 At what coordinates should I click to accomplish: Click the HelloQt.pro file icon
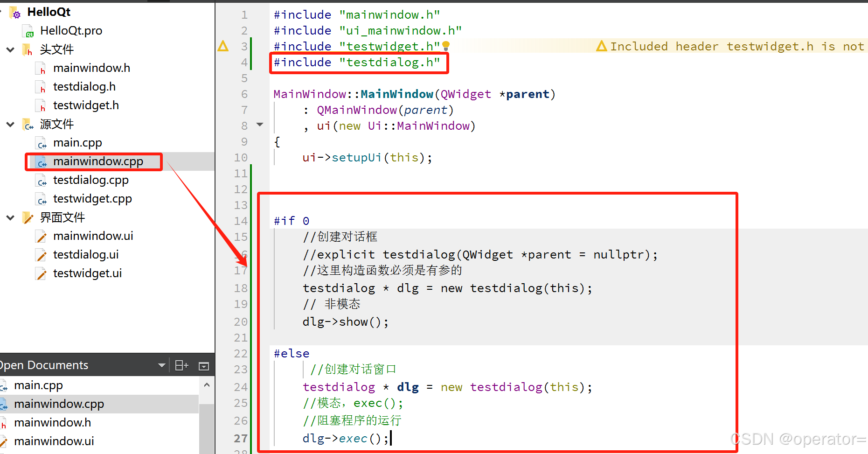[x=28, y=31]
